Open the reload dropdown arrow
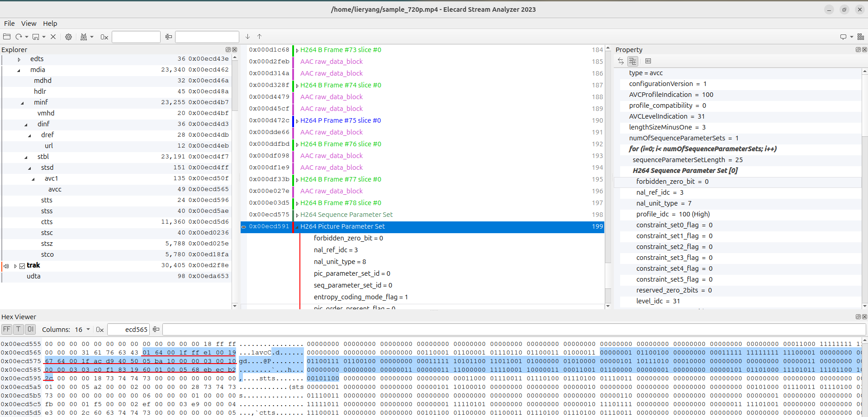This screenshot has width=868, height=417. pos(27,37)
